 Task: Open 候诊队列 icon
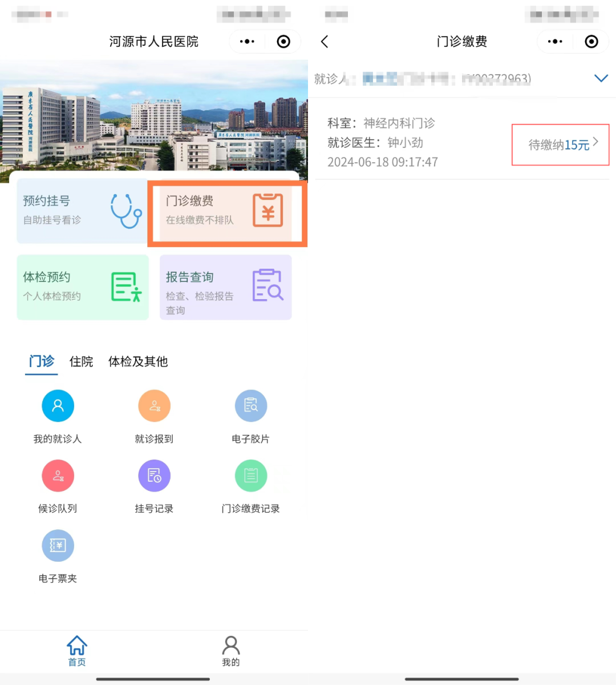pyautogui.click(x=58, y=476)
